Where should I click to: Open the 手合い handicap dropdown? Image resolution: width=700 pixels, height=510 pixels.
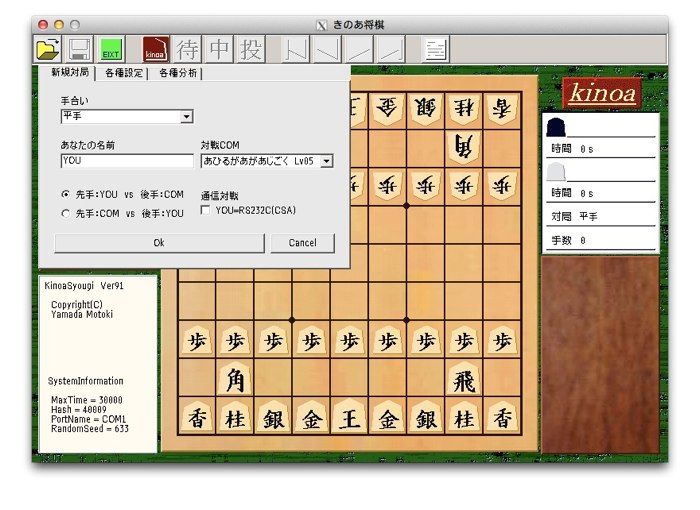point(187,117)
